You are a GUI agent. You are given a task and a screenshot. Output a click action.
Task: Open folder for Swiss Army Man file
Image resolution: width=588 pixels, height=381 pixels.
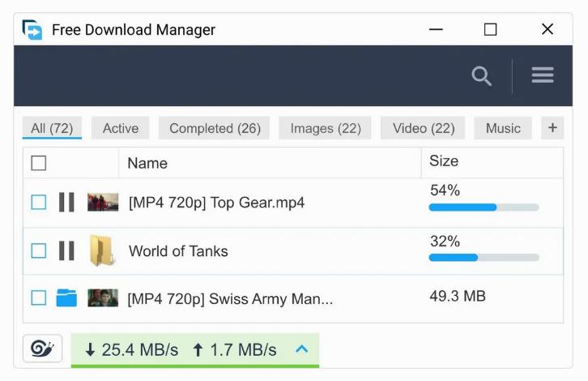[66, 298]
